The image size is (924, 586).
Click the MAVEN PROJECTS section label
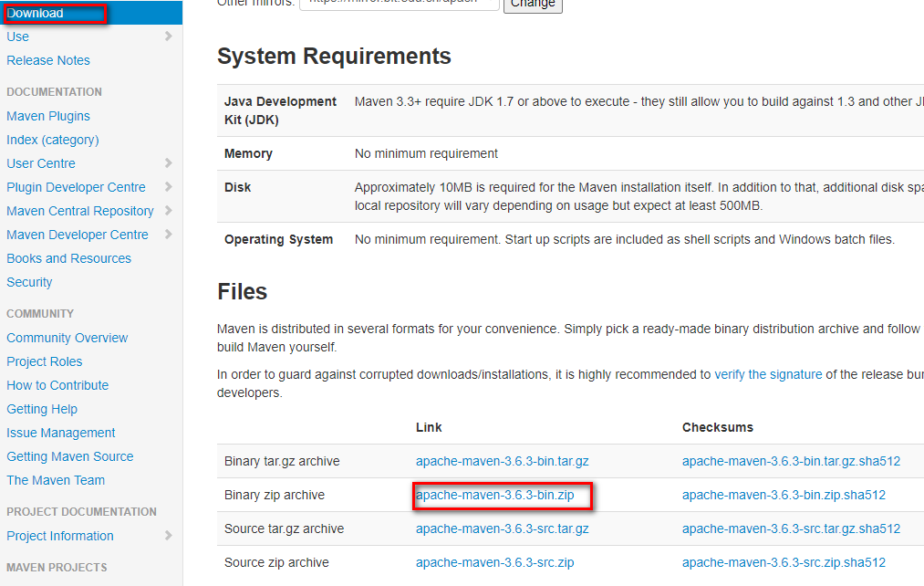click(x=57, y=567)
